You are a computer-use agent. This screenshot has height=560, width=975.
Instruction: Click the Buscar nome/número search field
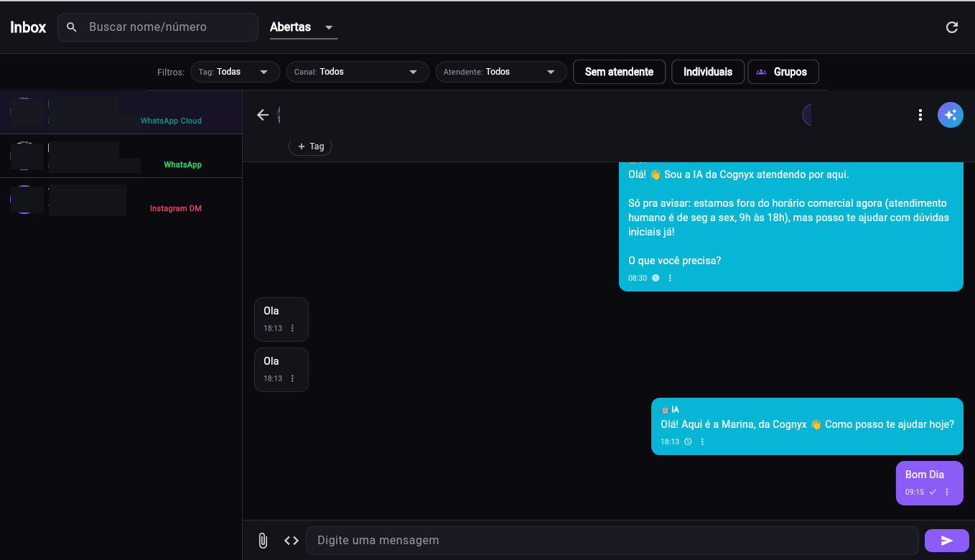[x=158, y=27]
